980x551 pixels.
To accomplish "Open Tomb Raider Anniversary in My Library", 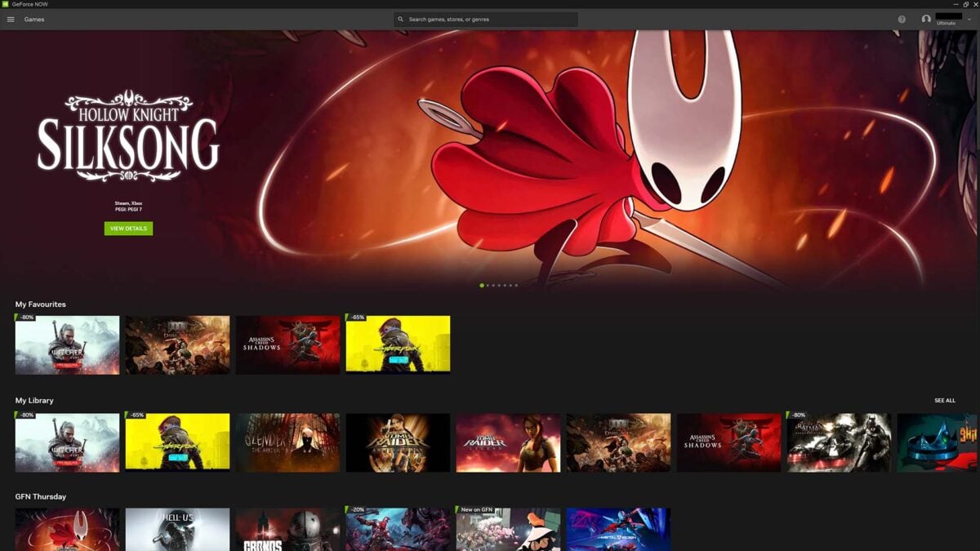I will click(398, 442).
